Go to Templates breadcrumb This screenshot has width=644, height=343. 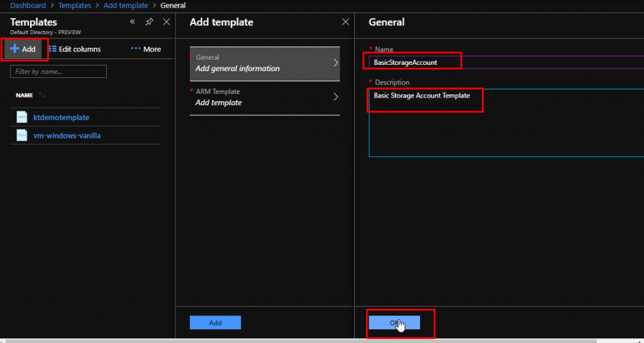tap(75, 5)
